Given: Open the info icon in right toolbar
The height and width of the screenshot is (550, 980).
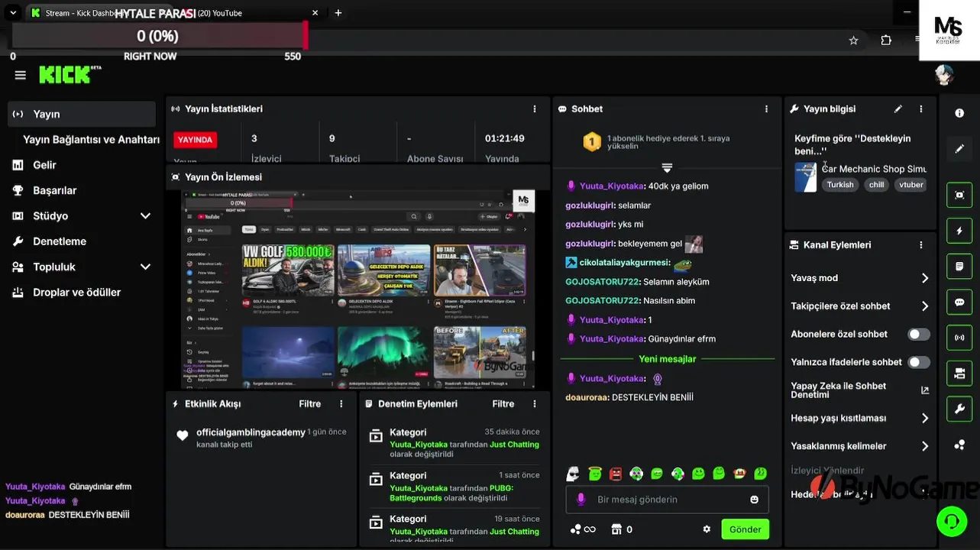Looking at the screenshot, I should coord(959,113).
